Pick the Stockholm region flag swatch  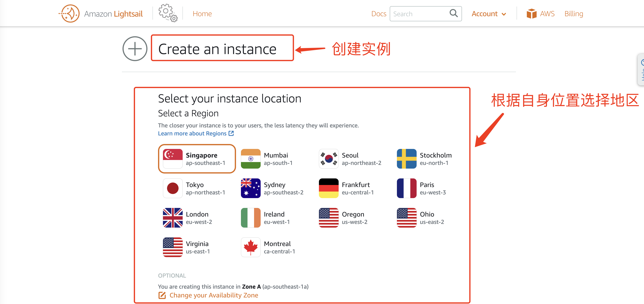(407, 159)
